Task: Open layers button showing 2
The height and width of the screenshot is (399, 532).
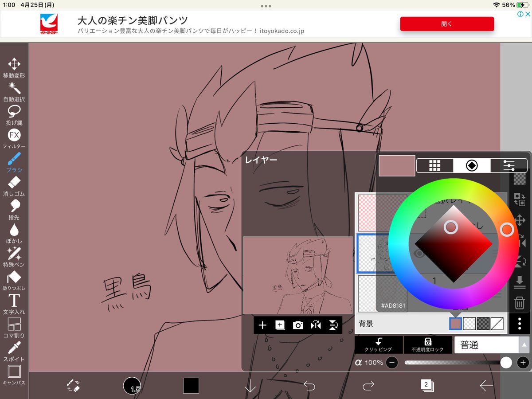Action: point(427,385)
